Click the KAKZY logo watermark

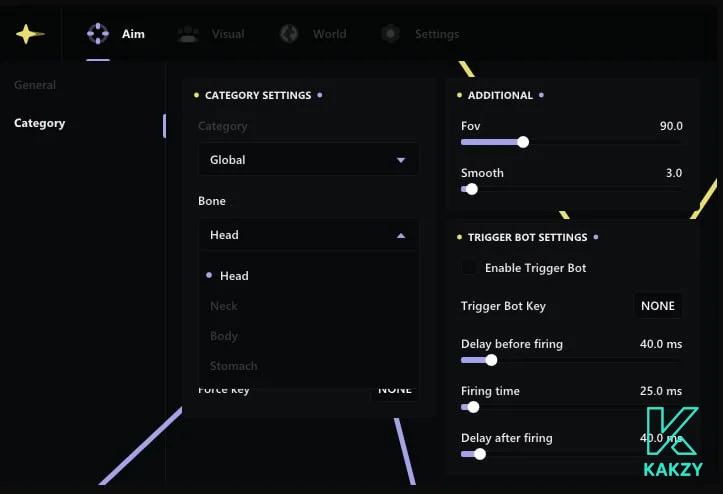(x=673, y=441)
